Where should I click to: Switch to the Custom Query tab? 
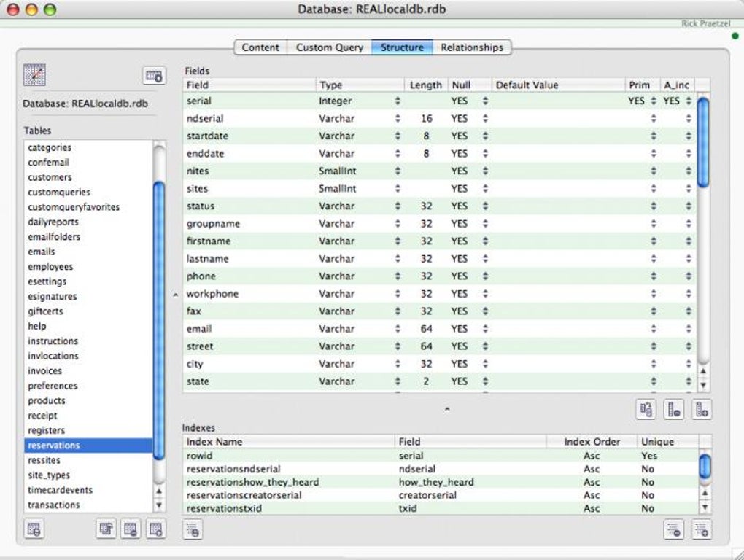(329, 47)
